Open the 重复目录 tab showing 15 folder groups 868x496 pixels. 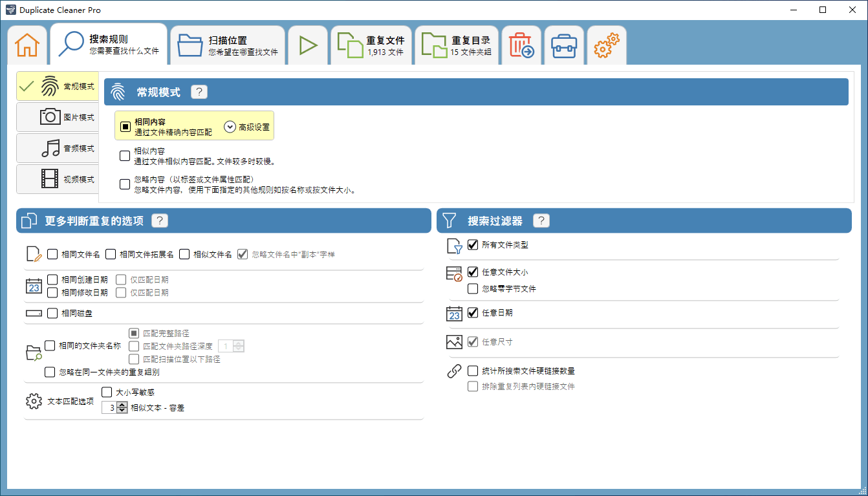pos(457,44)
